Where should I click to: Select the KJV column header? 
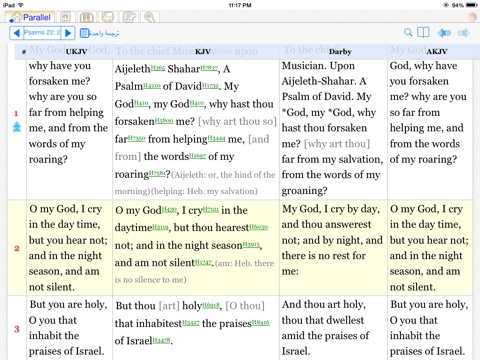click(203, 51)
